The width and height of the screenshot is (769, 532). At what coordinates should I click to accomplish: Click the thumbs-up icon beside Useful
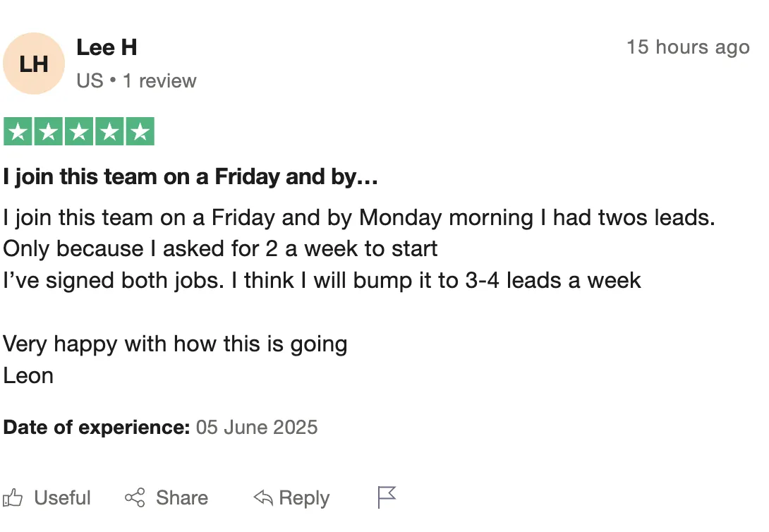click(13, 498)
